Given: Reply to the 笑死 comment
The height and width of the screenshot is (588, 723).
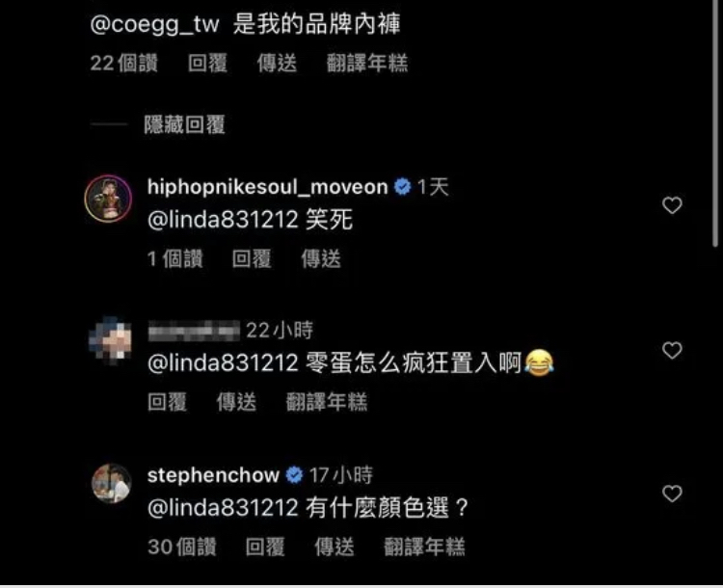Looking at the screenshot, I should coord(252,258).
